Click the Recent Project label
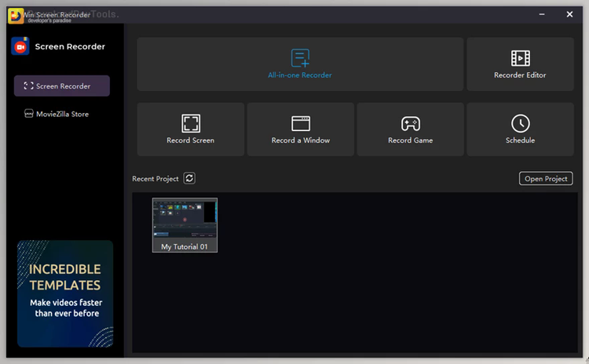Screen dimensions: 589x364 155,179
